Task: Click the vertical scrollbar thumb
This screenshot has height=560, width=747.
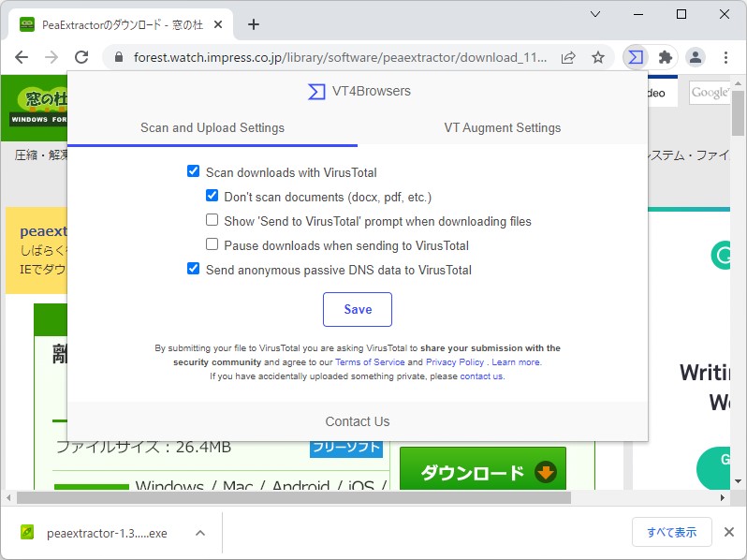Action: [x=738, y=112]
